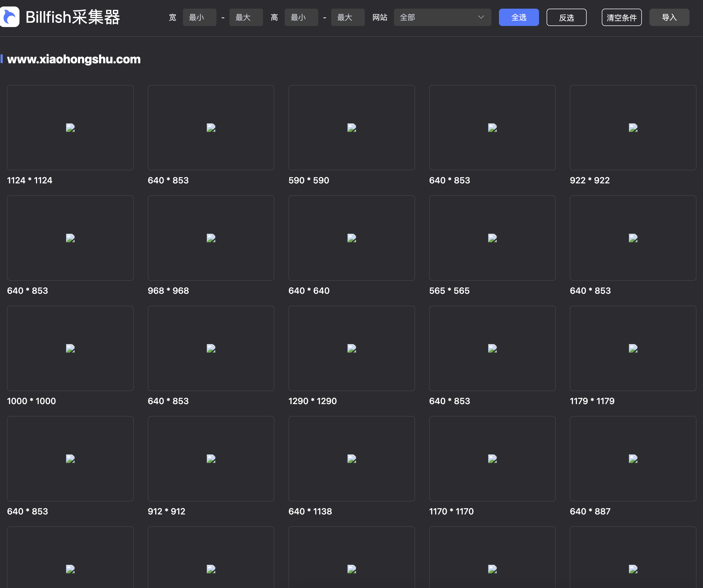
Task: Select the 565 * 565 image thumbnail
Action: coord(492,238)
